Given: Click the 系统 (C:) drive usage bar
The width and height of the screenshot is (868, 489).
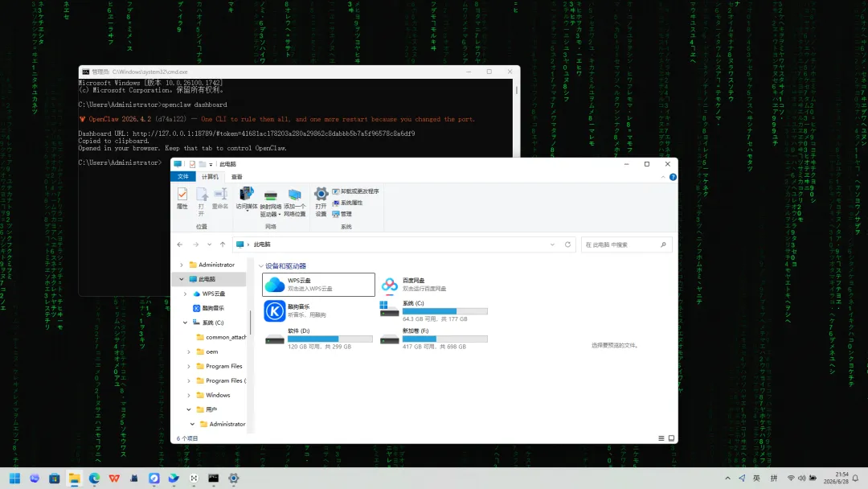Looking at the screenshot, I should coord(445,311).
